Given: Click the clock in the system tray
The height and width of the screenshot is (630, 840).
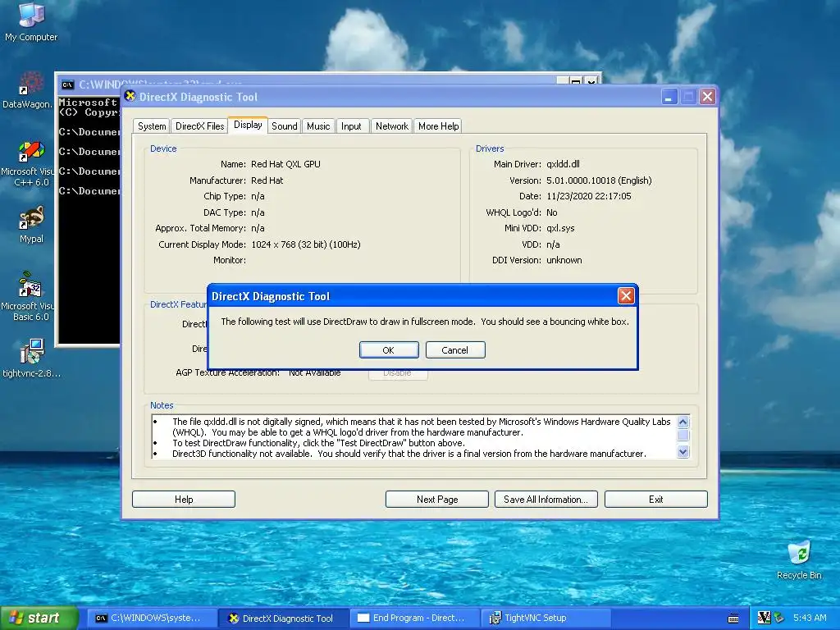Looking at the screenshot, I should (810, 618).
